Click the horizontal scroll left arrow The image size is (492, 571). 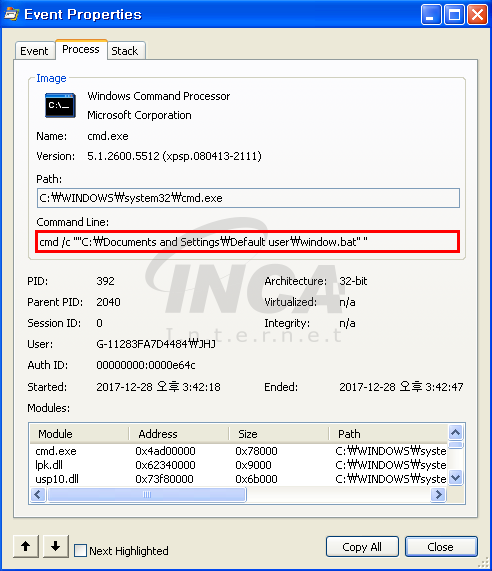[x=38, y=495]
